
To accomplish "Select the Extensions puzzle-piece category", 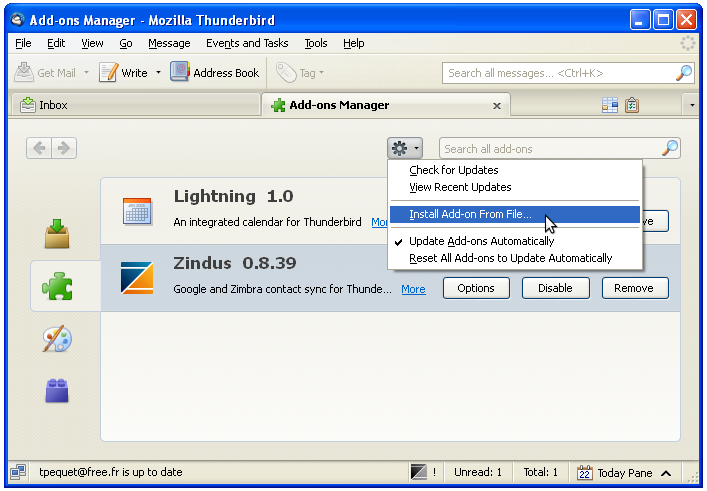I will tap(57, 286).
